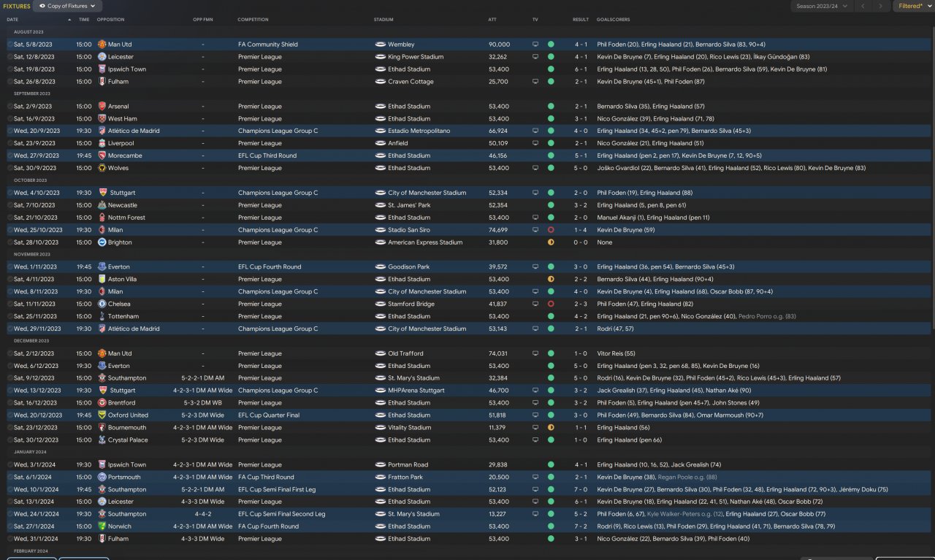Click the Brentford club badge

coord(102,403)
